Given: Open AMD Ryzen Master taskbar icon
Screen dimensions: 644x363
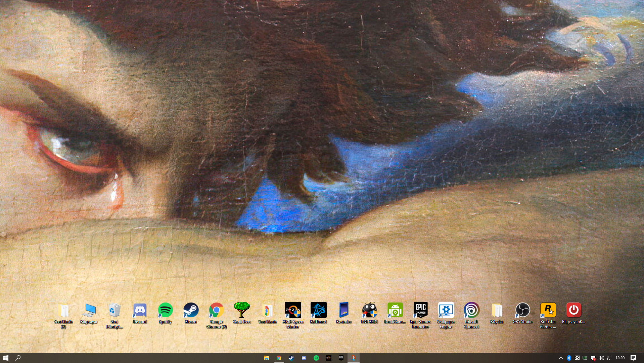Looking at the screenshot, I should click(x=329, y=358).
